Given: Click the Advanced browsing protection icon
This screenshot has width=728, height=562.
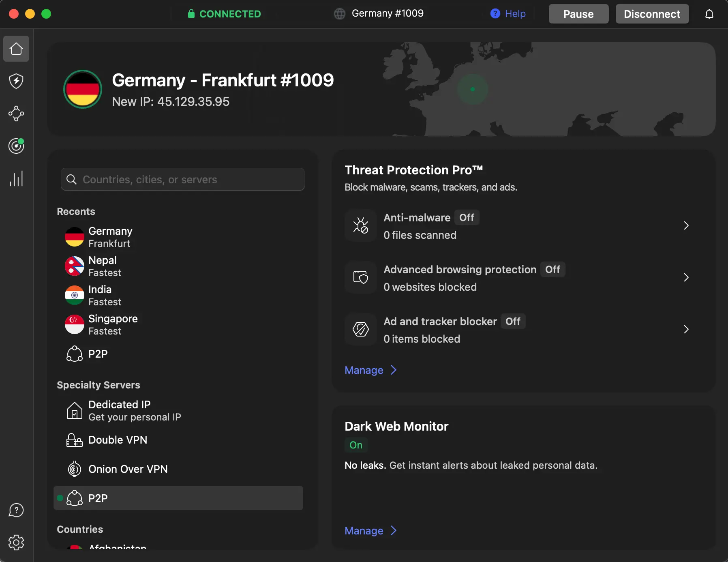Looking at the screenshot, I should point(360,277).
